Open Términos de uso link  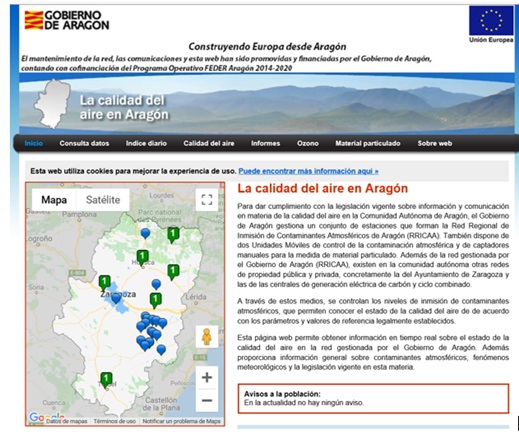pyautogui.click(x=115, y=421)
